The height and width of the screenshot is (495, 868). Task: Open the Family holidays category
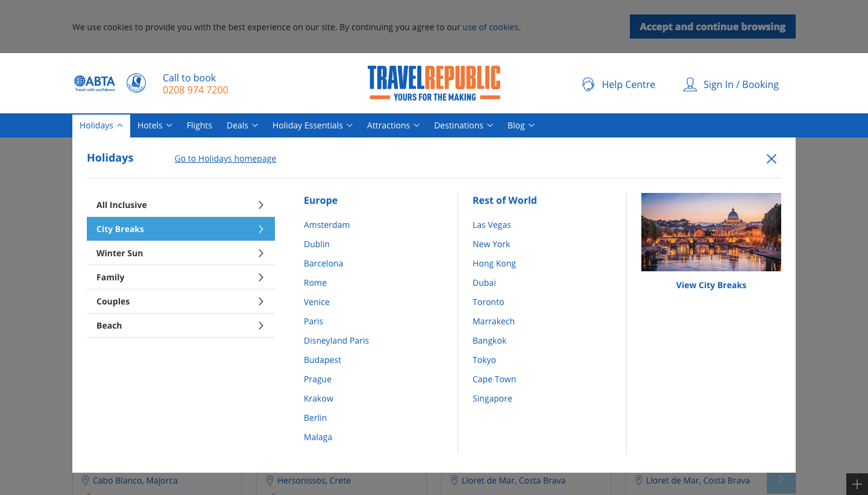pos(181,277)
